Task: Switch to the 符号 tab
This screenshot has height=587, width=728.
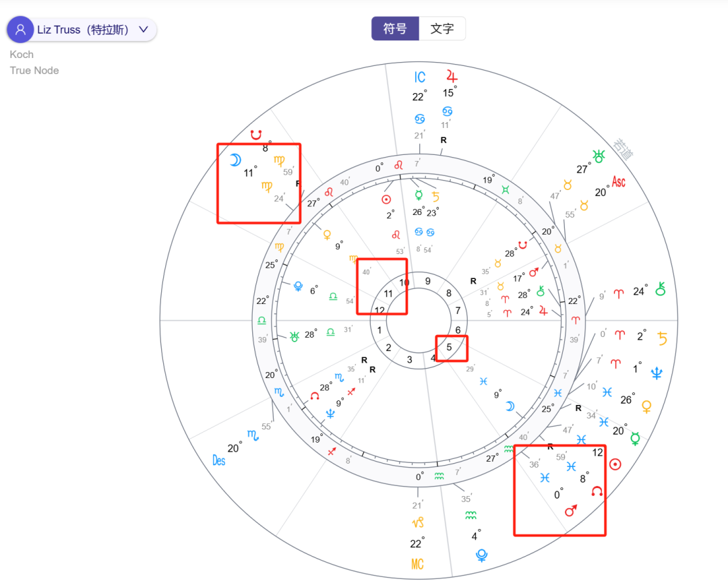Action: (x=395, y=29)
